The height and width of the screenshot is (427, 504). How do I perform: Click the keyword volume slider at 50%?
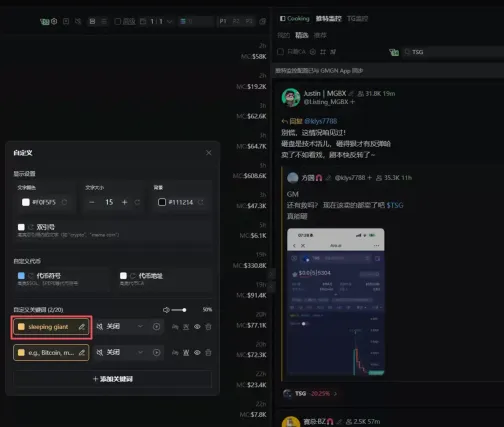tap(179, 310)
